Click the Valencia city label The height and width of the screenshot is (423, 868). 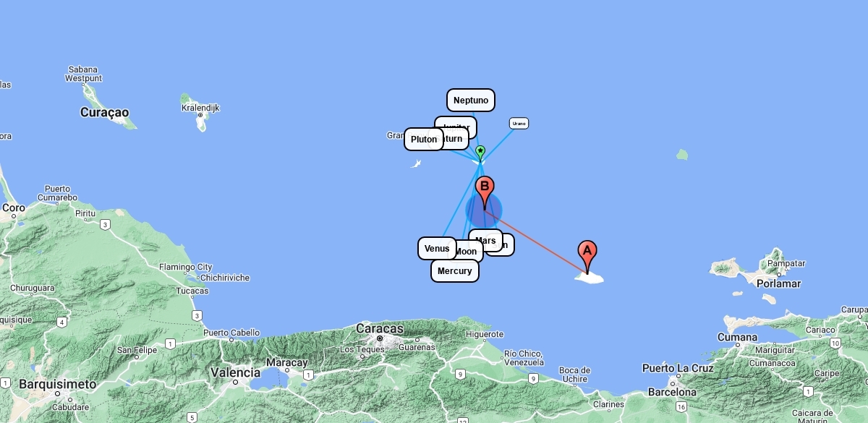pos(235,372)
